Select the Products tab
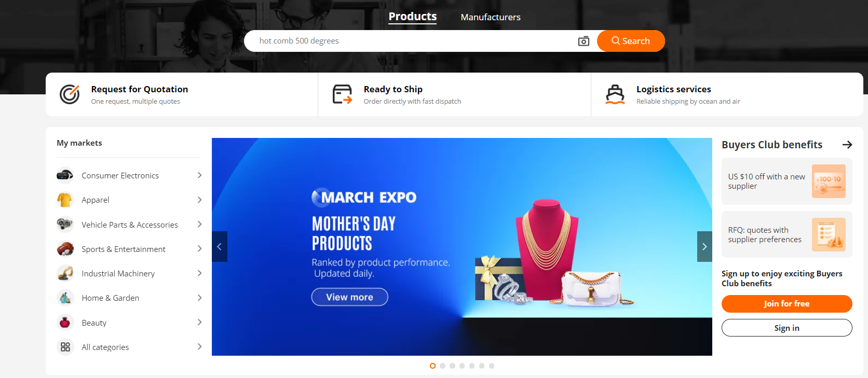868x378 pixels. coord(413,17)
